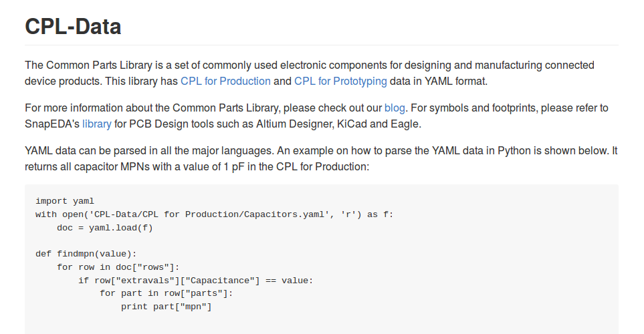The height and width of the screenshot is (334, 644).
Task: Click the 'for row in doc' line
Action: click(118, 267)
